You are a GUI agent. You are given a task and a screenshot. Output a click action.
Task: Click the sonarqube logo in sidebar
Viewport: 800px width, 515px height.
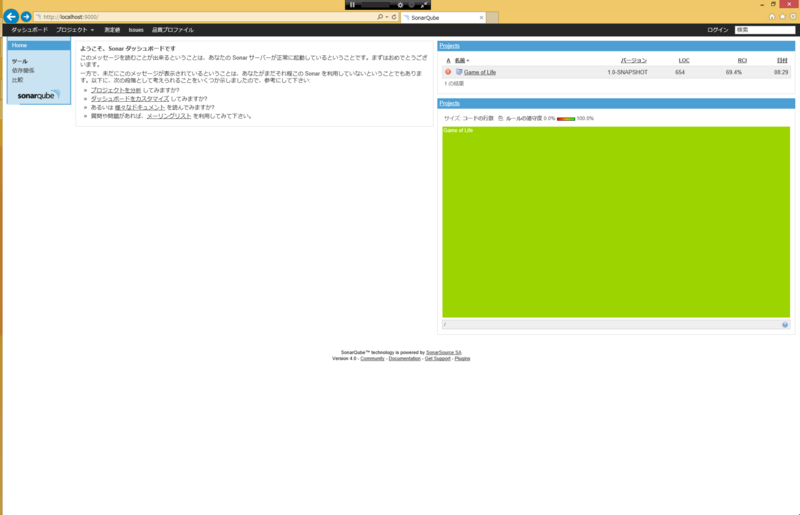pyautogui.click(x=39, y=95)
